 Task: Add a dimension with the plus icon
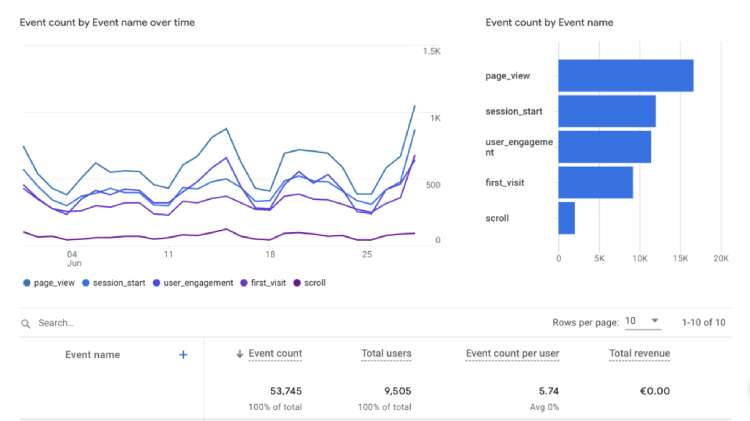pos(183,355)
